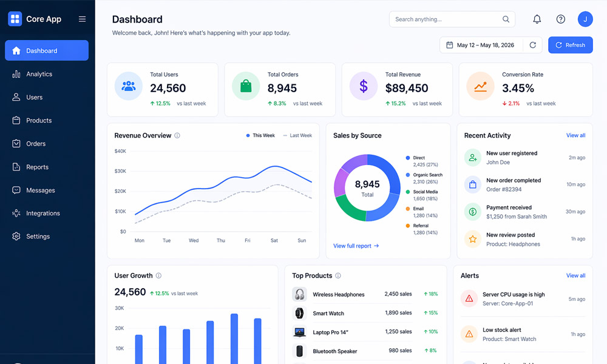
Task: Click Social Media green legend swatch
Action: pyautogui.click(x=408, y=192)
